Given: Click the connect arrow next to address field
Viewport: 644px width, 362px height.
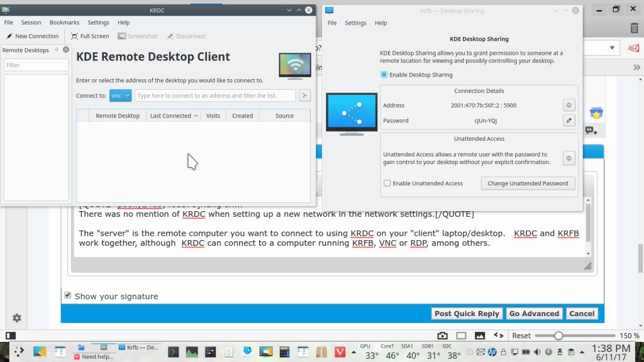Looking at the screenshot, I should coord(304,96).
